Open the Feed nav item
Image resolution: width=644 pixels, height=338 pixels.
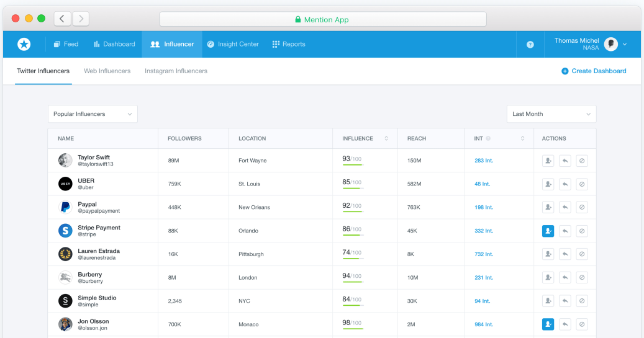point(66,44)
